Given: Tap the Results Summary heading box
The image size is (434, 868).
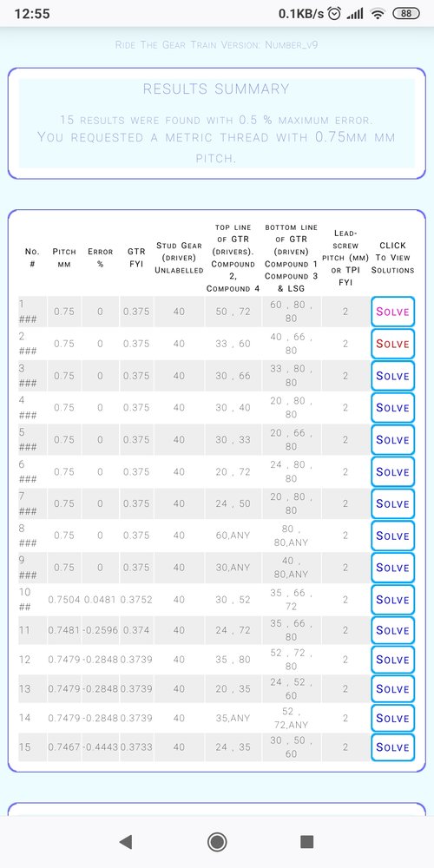Looking at the screenshot, I should [216, 123].
